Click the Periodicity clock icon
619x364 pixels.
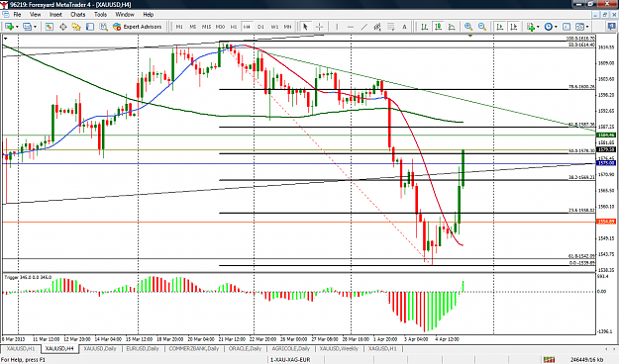coord(549,27)
